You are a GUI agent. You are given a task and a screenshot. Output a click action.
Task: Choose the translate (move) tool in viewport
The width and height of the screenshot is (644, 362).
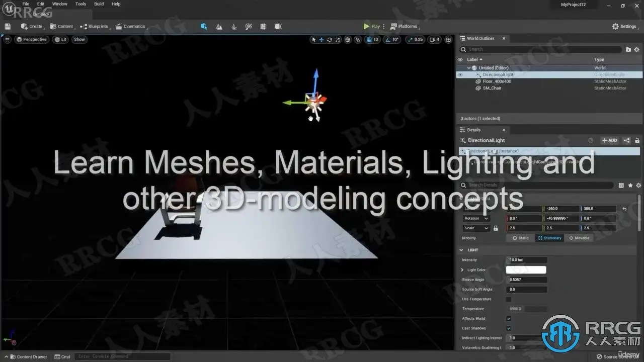click(x=321, y=40)
